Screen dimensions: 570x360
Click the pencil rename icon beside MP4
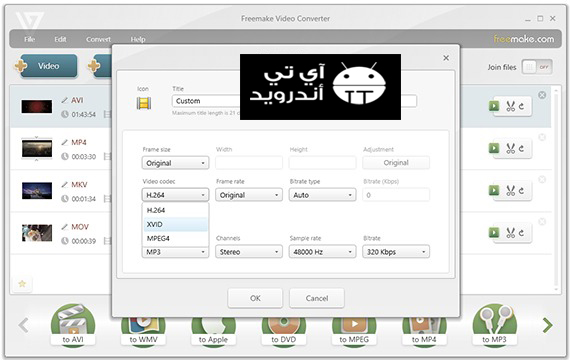(x=65, y=142)
